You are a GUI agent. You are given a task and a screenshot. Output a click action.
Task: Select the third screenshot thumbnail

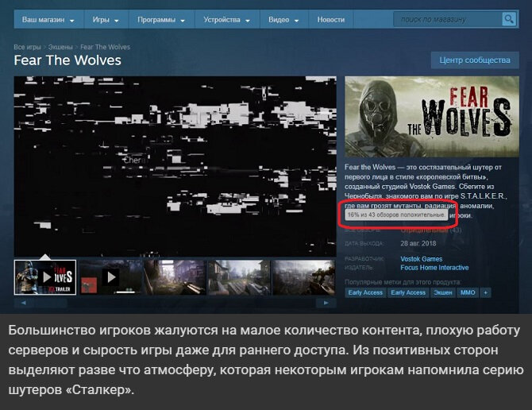coord(175,277)
